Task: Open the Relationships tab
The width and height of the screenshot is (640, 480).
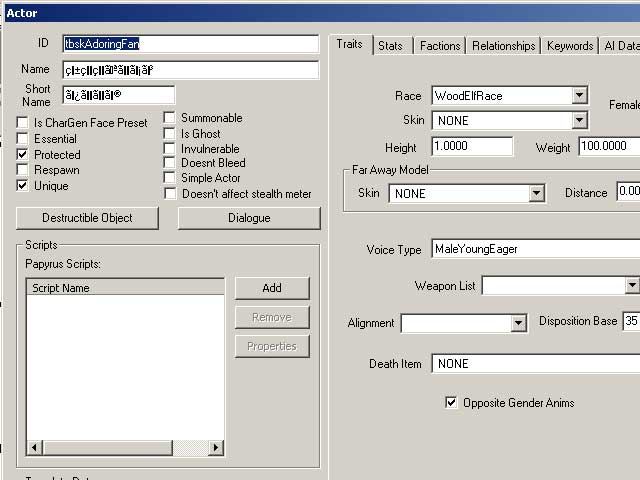Action: (x=504, y=46)
